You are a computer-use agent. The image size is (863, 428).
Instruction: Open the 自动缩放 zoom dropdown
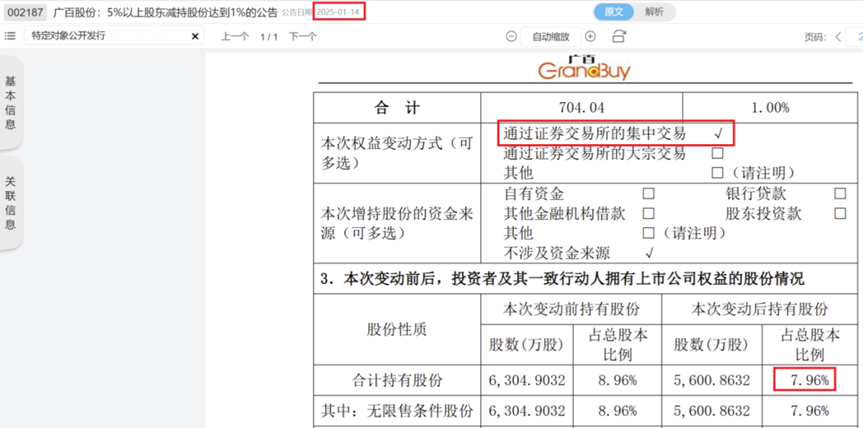(551, 36)
